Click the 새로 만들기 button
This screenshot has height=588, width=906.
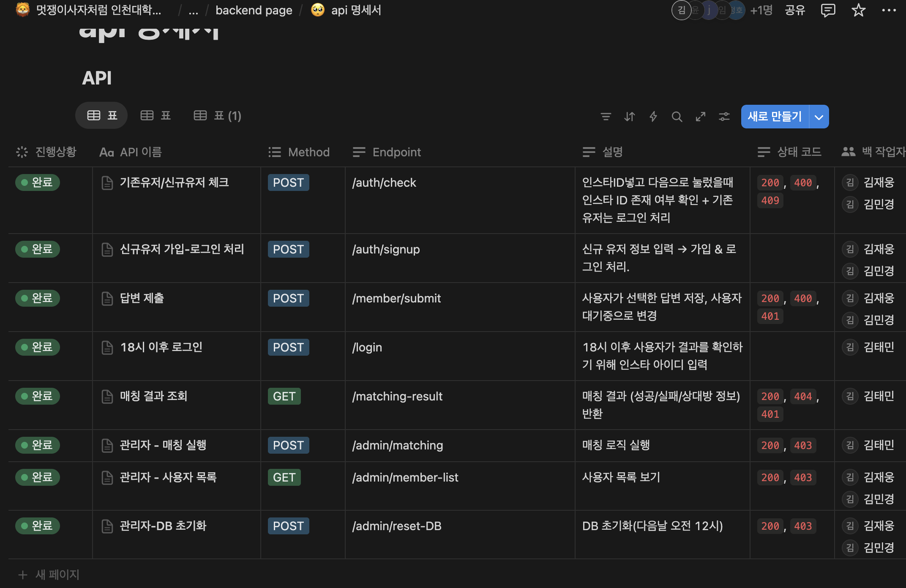click(775, 117)
